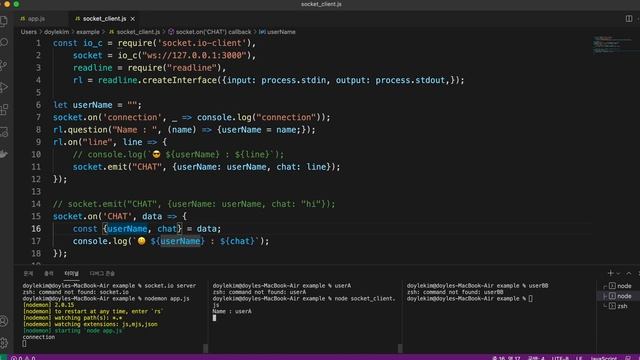This screenshot has width=640, height=360.
Task: Open the Manage gear icon
Action: click(x=4, y=343)
